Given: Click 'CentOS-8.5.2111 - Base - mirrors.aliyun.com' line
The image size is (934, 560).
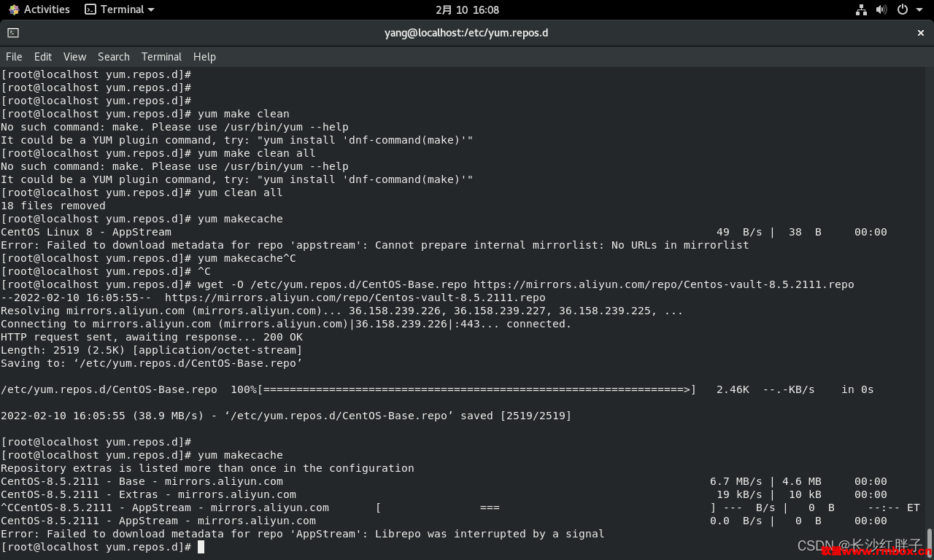Looking at the screenshot, I should [444, 481].
